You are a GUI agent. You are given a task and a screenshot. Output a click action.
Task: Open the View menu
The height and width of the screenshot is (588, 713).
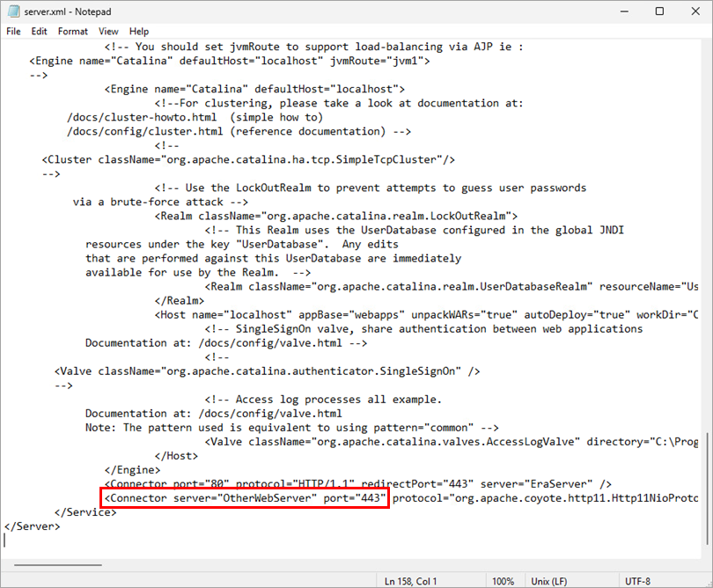(109, 31)
